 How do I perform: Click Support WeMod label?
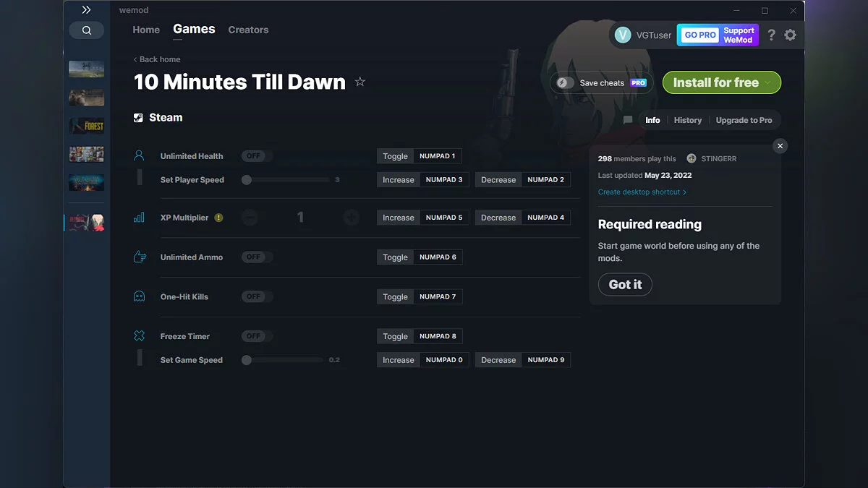739,35
